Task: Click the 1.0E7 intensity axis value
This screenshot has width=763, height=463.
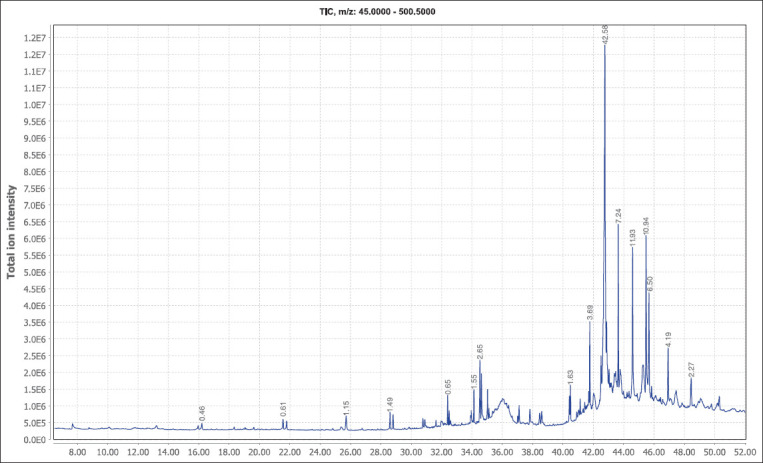Action: tap(34, 105)
